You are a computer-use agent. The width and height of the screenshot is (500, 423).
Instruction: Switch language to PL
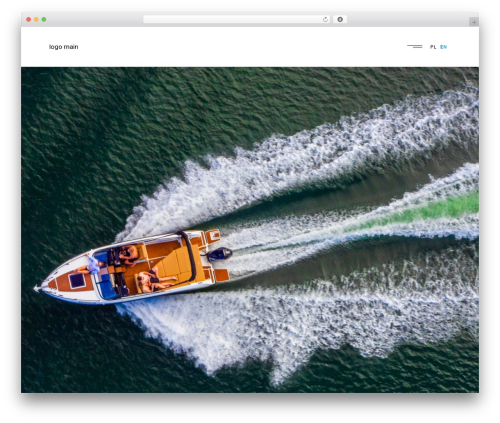pyautogui.click(x=433, y=47)
